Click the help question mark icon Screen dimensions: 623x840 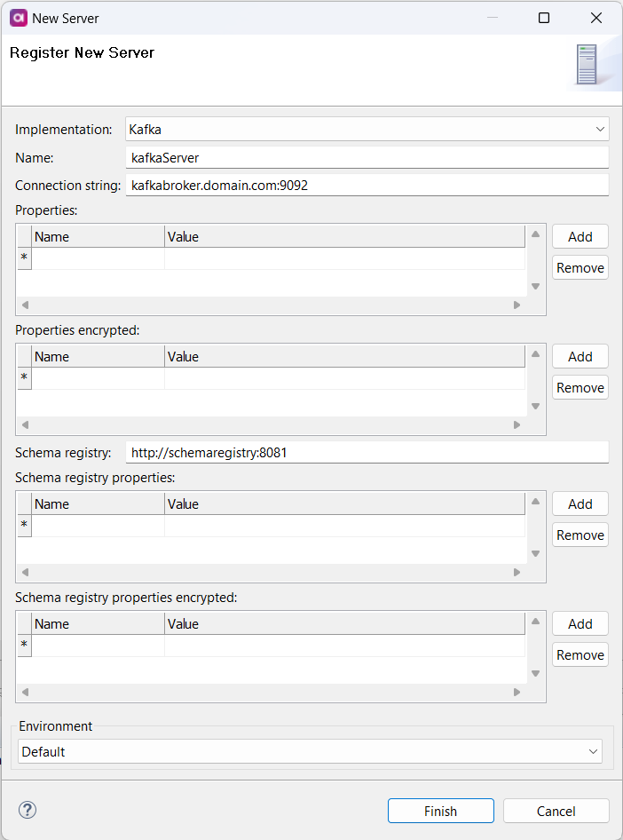pyautogui.click(x=27, y=810)
